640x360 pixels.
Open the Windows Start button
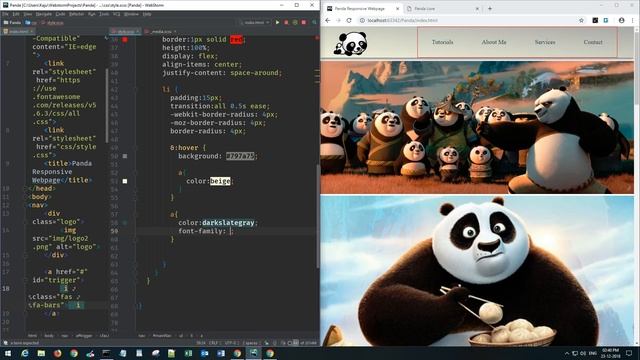[x=8, y=353]
